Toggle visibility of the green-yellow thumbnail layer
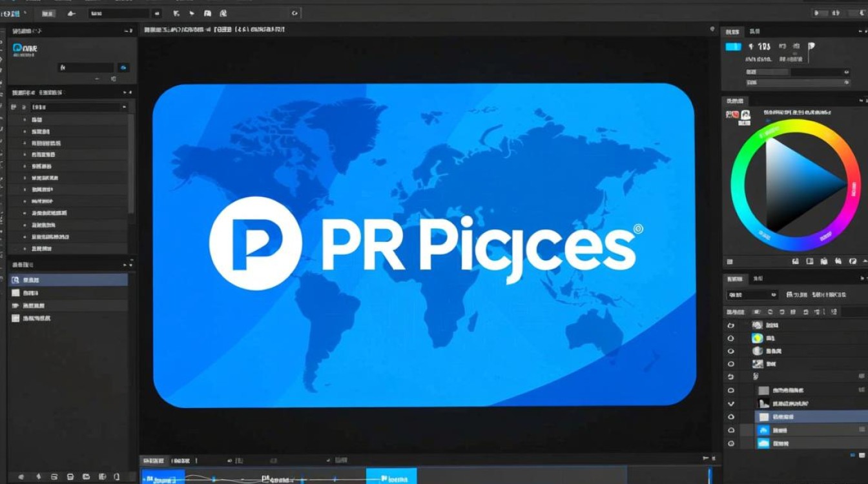The image size is (868, 484). (731, 338)
